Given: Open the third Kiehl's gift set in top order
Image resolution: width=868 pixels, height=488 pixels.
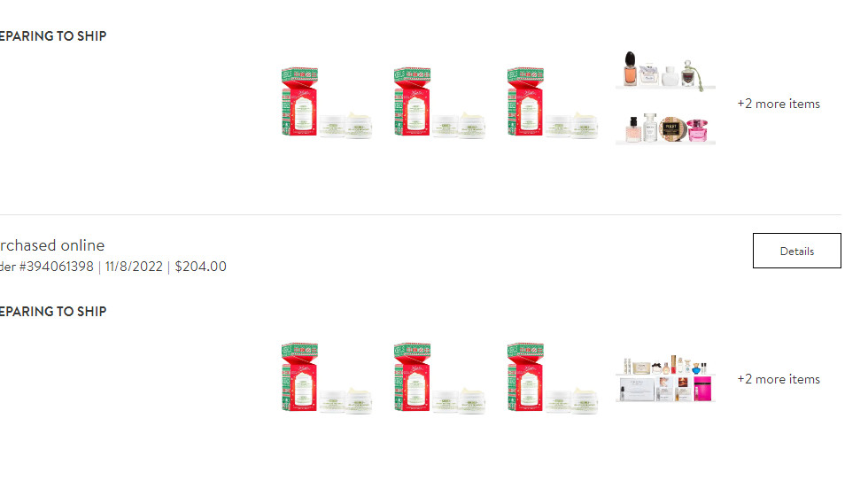Looking at the screenshot, I should 553,103.
